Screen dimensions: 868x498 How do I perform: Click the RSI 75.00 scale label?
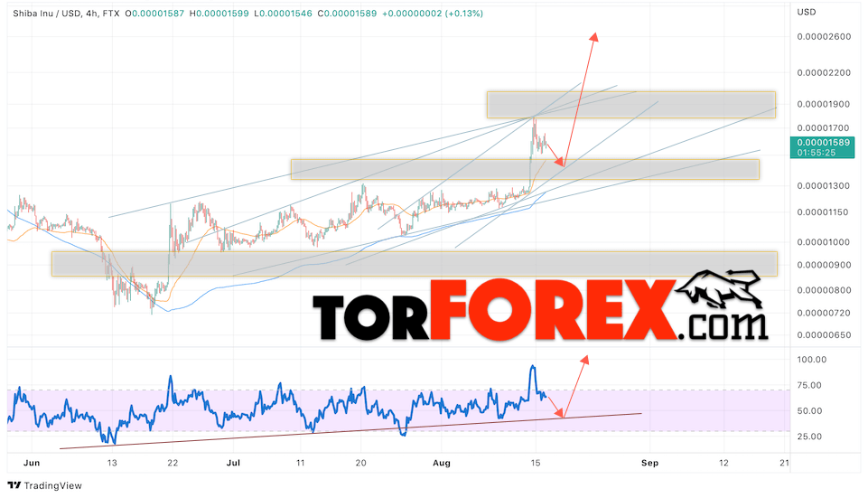(x=809, y=386)
